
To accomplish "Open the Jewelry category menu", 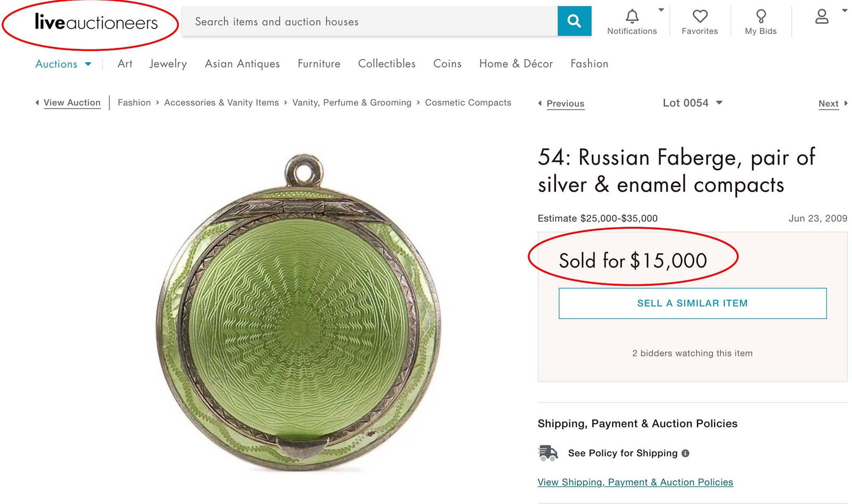I will pyautogui.click(x=168, y=64).
